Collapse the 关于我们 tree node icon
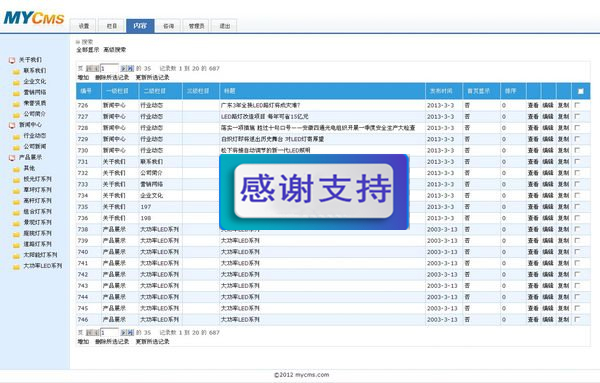Screen dimensions: 600x383 click(12, 60)
